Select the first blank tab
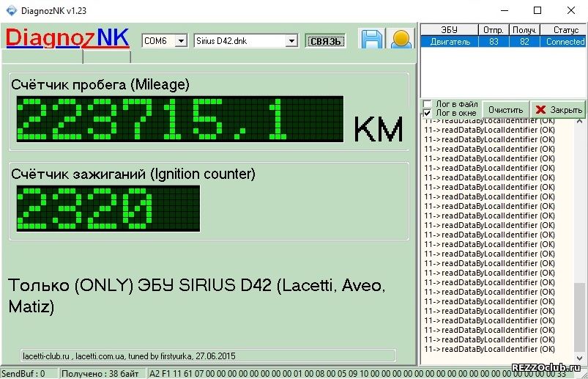The width and height of the screenshot is (588, 379). 42,56
